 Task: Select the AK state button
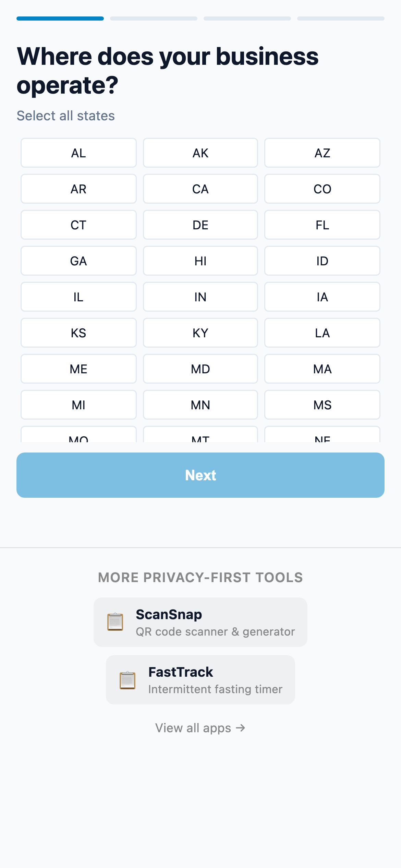point(200,153)
